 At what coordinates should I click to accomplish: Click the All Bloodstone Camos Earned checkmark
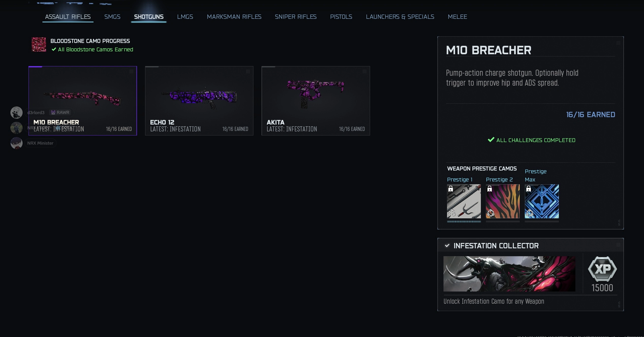coord(54,49)
